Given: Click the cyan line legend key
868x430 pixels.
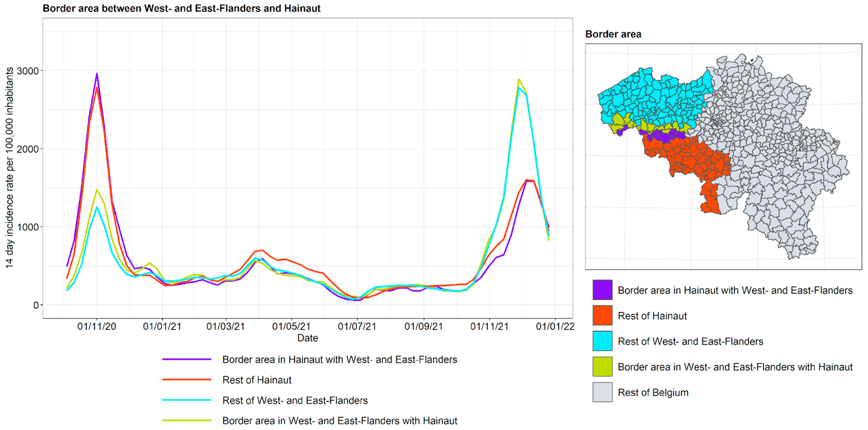Looking at the screenshot, I should 187,400.
